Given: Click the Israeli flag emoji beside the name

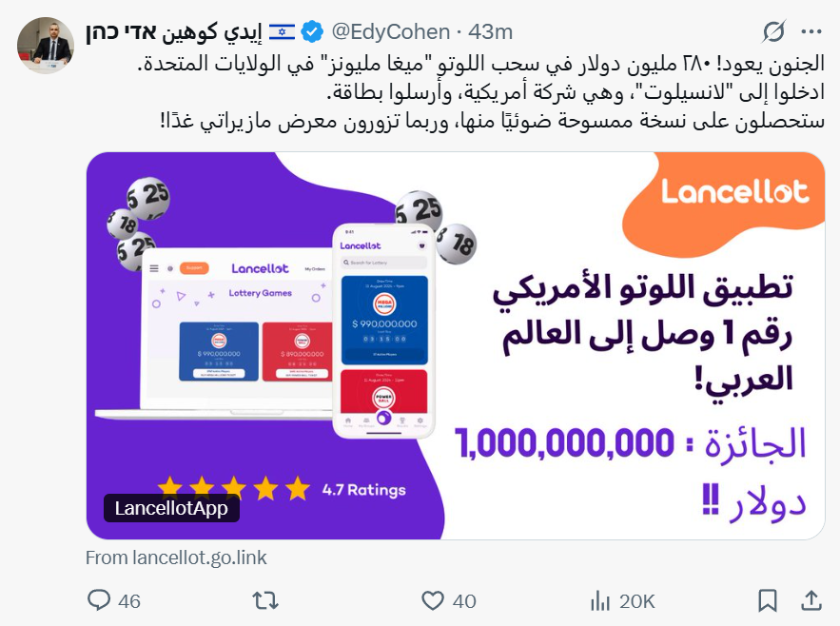Looking at the screenshot, I should click(282, 32).
